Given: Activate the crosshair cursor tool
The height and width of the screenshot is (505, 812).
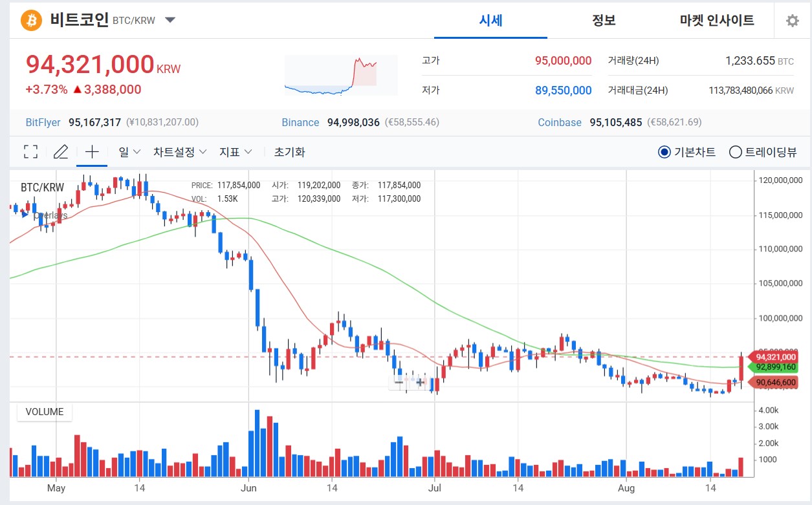Looking at the screenshot, I should (x=92, y=152).
